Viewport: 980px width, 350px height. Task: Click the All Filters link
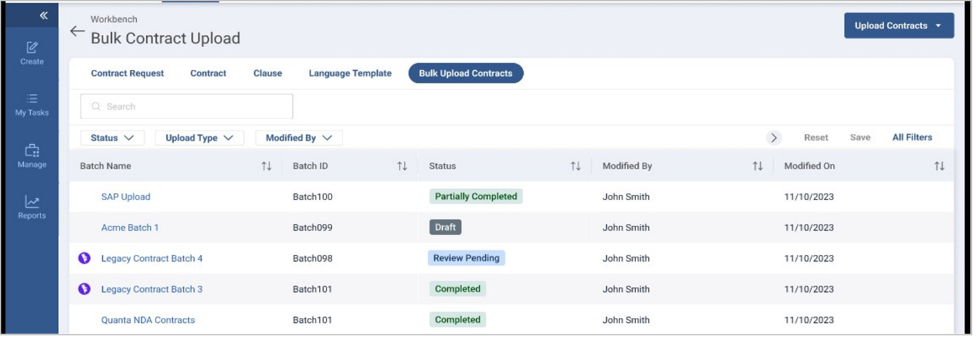coord(912,137)
